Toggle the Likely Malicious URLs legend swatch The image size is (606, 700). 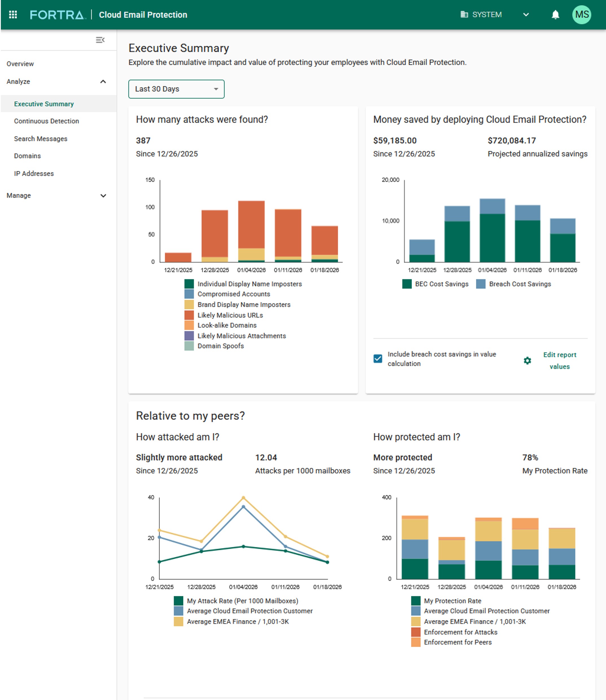tap(189, 315)
